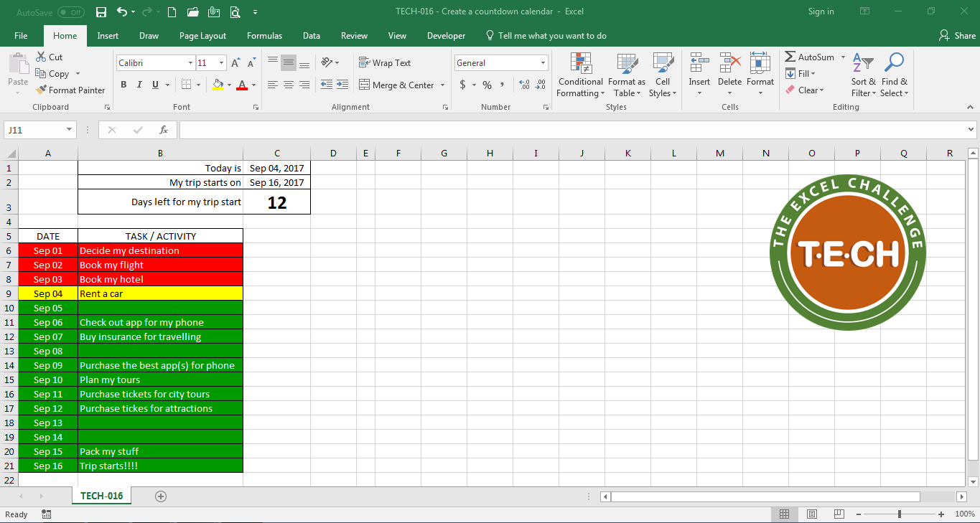The height and width of the screenshot is (523, 980).
Task: Click the Save icon in the quick access toolbar
Action: [x=101, y=11]
